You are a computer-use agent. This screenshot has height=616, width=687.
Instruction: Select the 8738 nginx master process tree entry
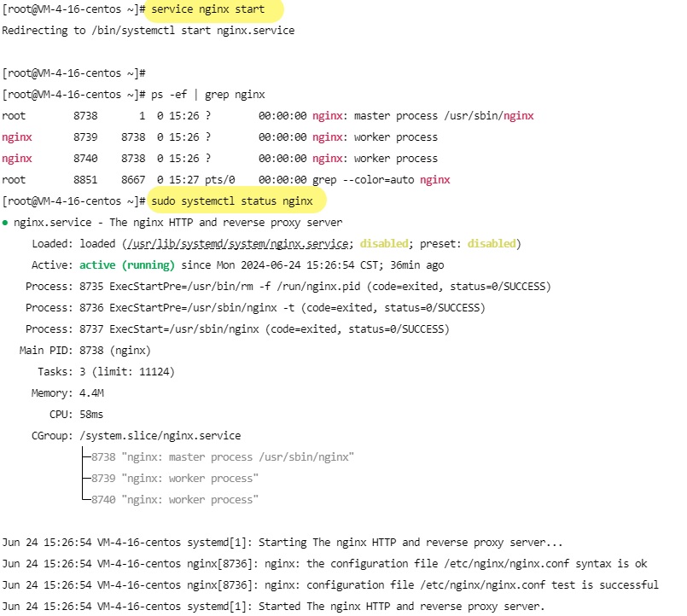[217, 457]
